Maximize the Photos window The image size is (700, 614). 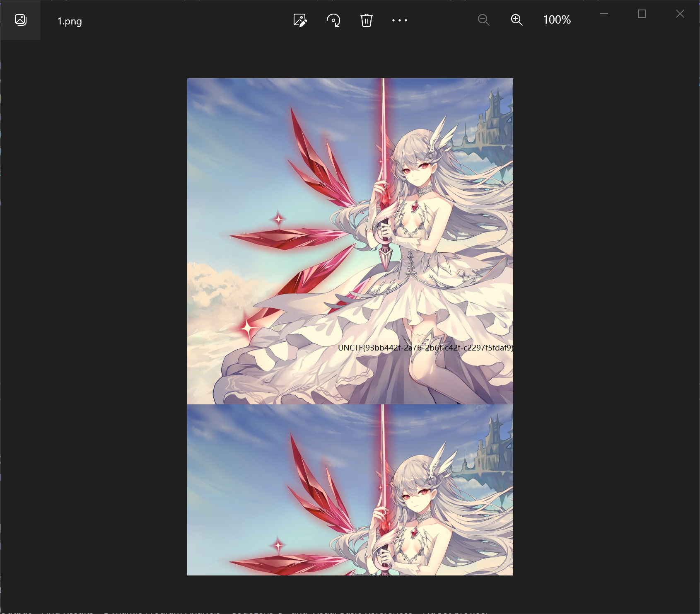[x=642, y=14]
